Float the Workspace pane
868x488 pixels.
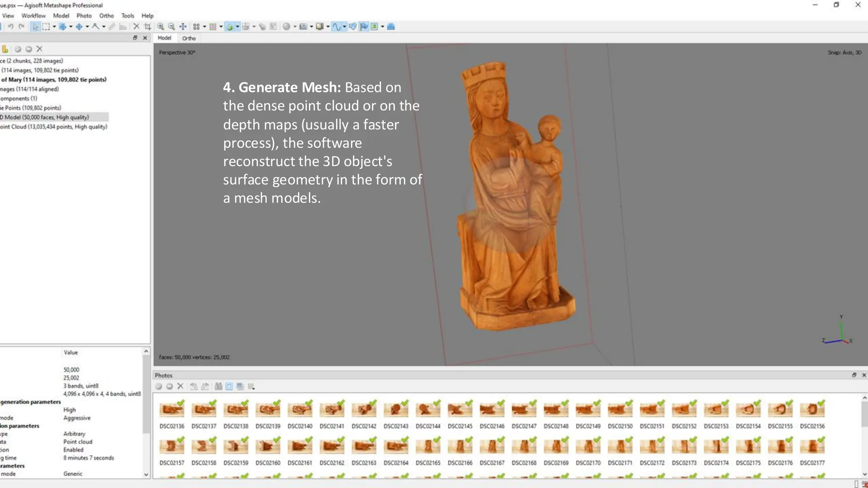point(135,38)
